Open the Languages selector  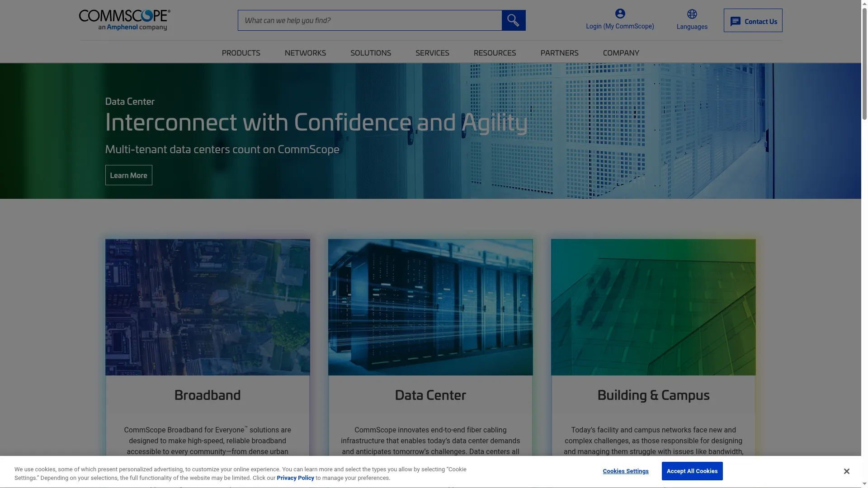692,27
